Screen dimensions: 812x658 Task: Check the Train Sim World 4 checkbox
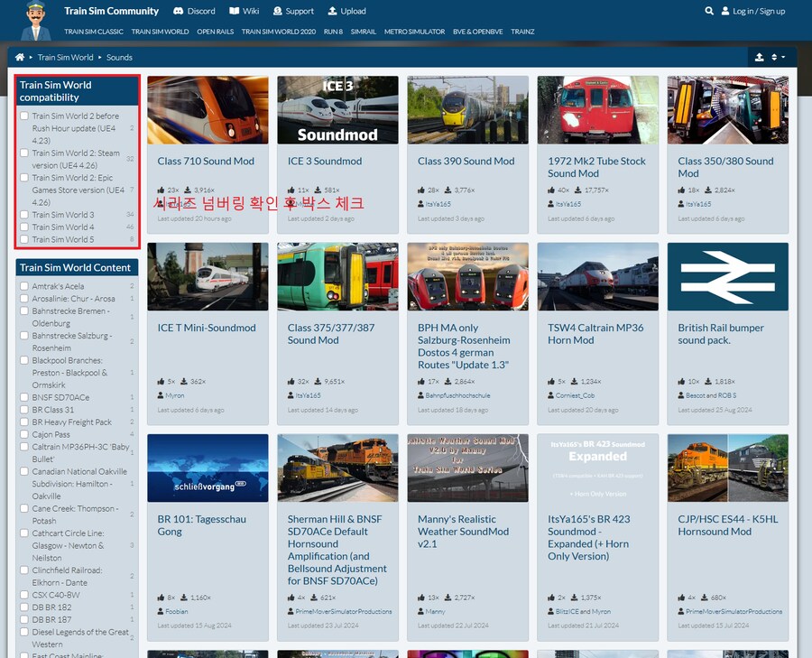click(x=24, y=227)
